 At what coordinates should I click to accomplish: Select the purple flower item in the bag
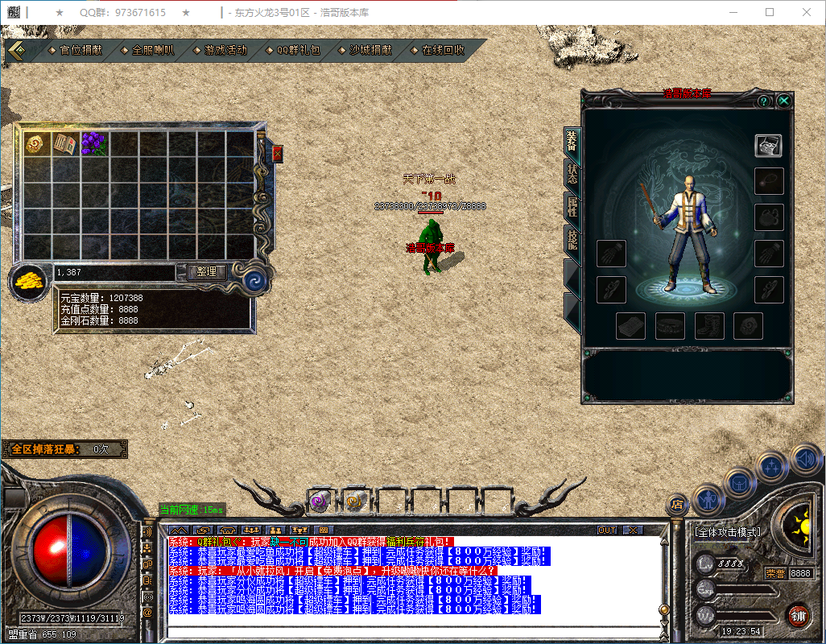tap(94, 144)
